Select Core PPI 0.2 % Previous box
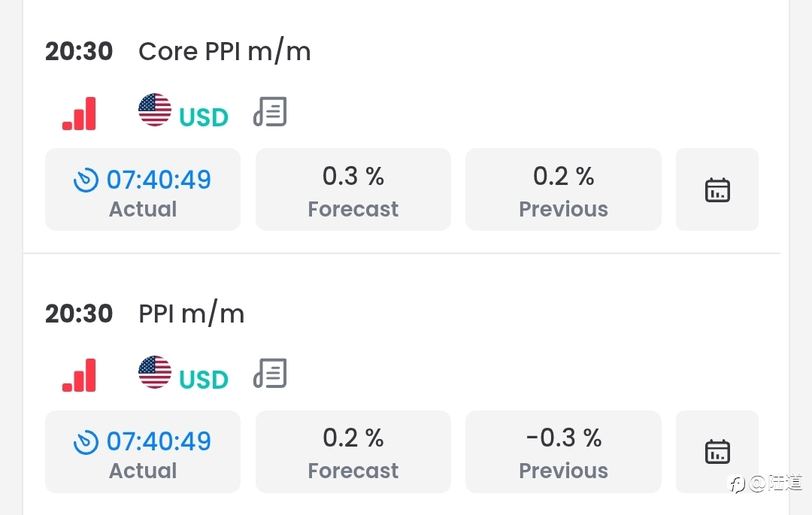812x515 pixels. coord(563,189)
